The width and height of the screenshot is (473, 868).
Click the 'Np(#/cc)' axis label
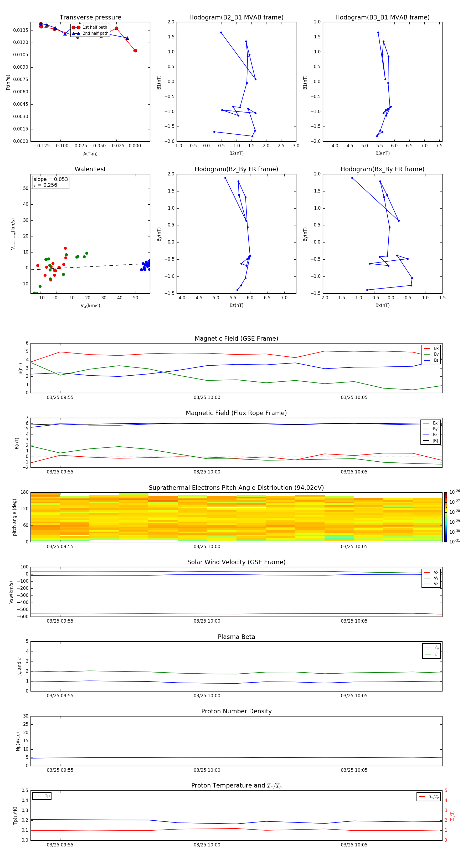18,741
